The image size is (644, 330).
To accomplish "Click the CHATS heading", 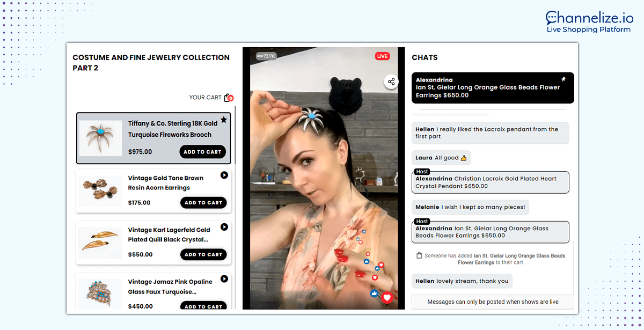I will click(x=425, y=57).
